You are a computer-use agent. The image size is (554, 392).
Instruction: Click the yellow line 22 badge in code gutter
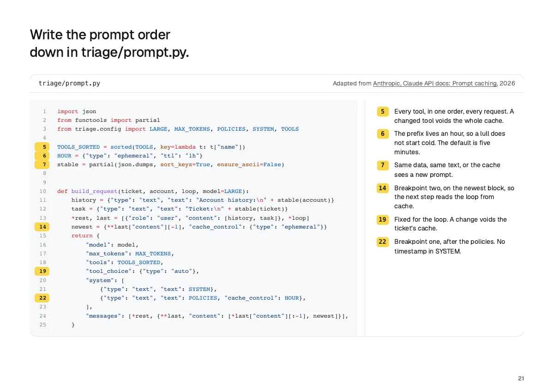point(42,298)
